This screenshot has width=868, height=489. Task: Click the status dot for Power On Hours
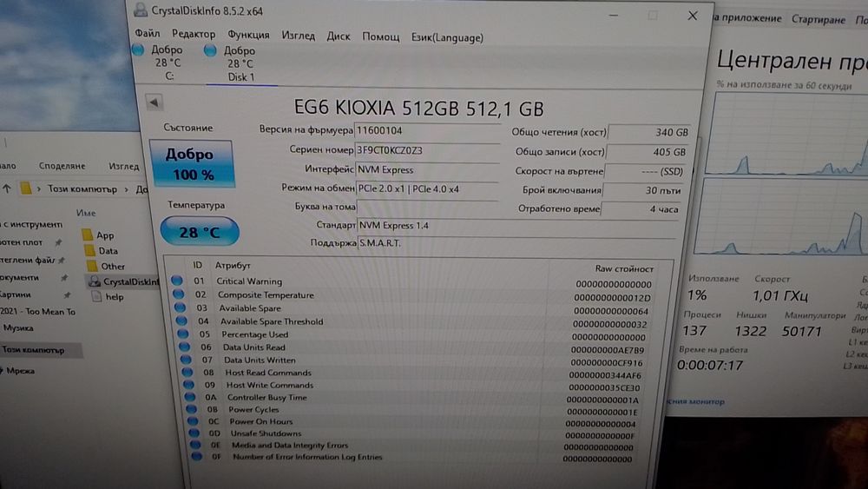[x=193, y=421]
